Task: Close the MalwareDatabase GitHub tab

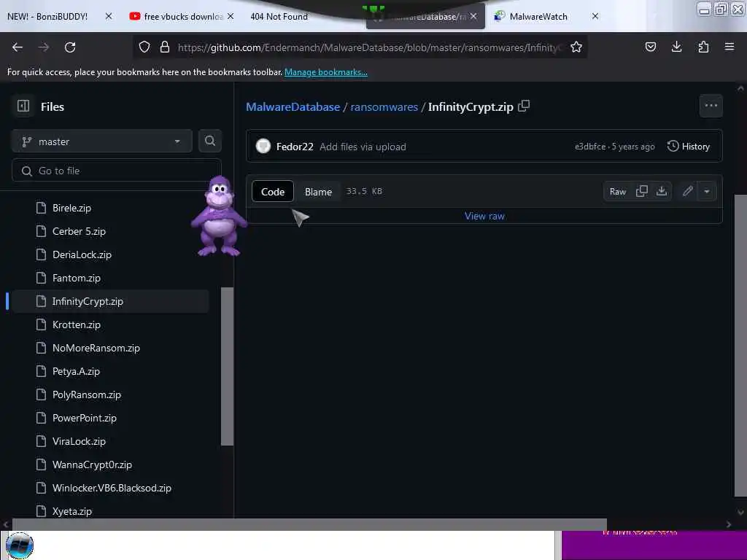Action: tap(473, 16)
